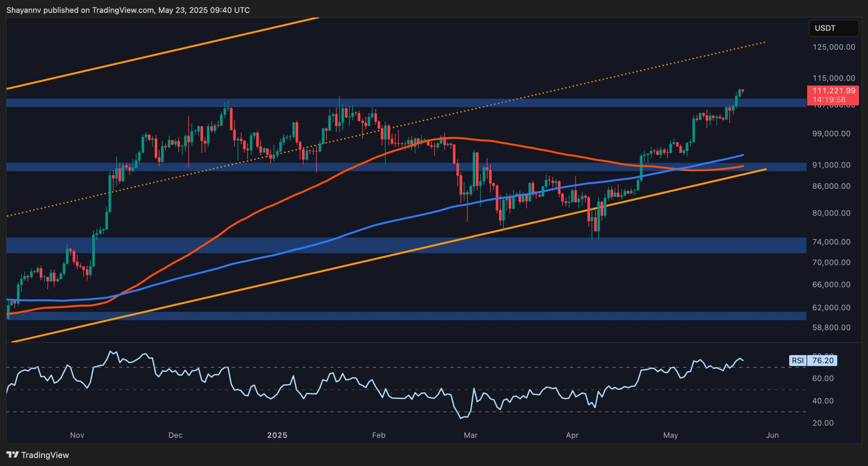Viewport: 868px width, 466px height.
Task: Click the 2025 label on the time axis
Action: pos(278,434)
